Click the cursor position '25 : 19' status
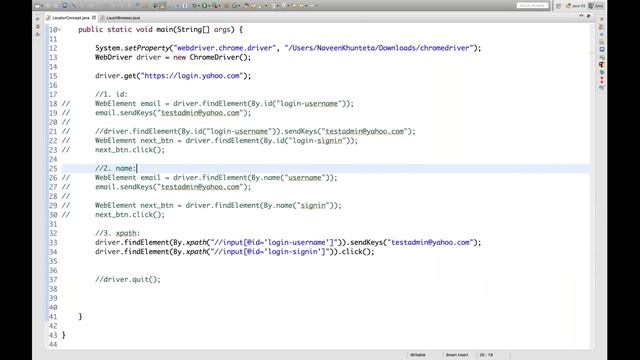The width and height of the screenshot is (640, 360). [x=486, y=355]
